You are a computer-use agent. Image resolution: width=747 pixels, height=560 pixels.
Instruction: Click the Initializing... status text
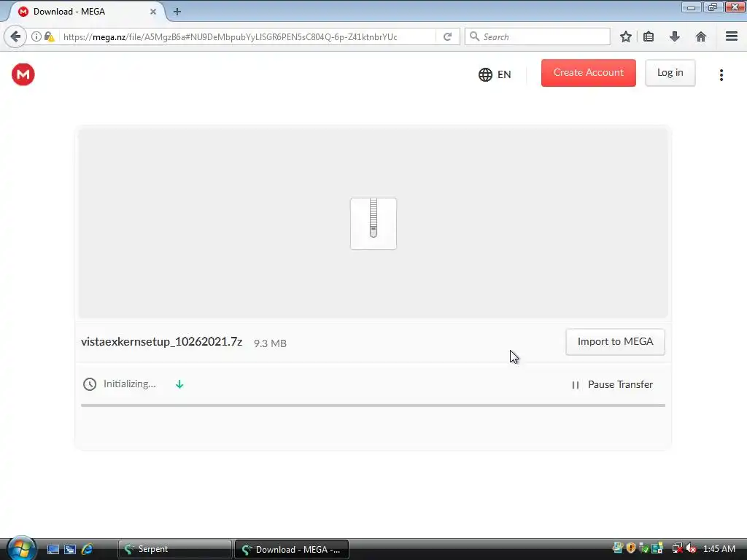coord(130,384)
